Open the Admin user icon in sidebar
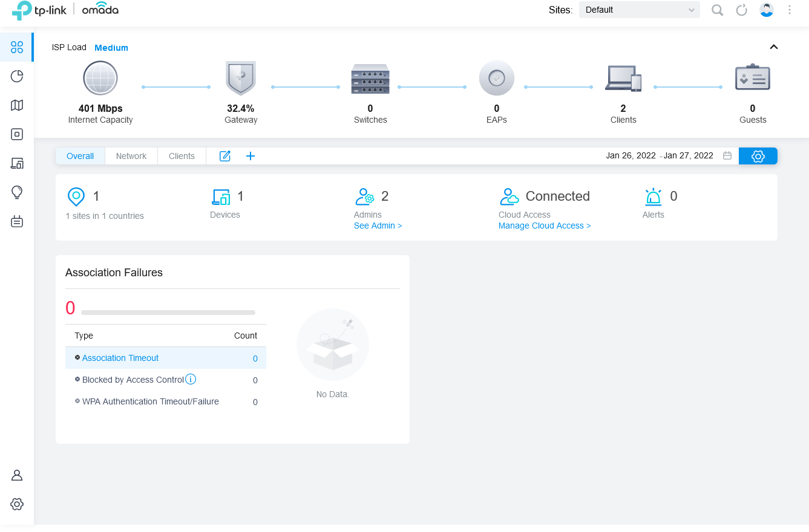 tap(17, 475)
